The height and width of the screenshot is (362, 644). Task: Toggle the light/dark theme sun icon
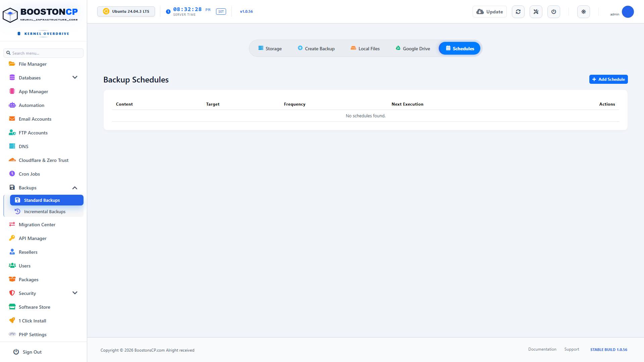click(x=584, y=12)
